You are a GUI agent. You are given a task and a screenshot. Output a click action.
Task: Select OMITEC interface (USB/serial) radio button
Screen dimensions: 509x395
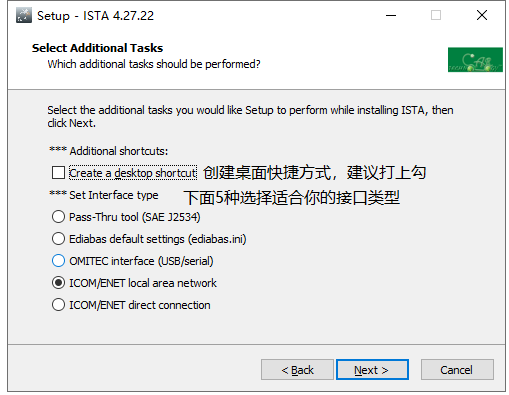click(x=58, y=261)
